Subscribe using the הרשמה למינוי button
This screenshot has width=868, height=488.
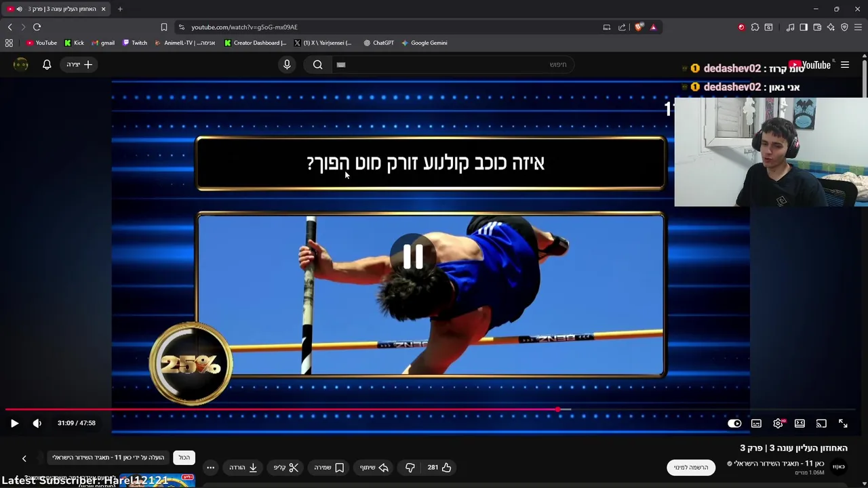coord(691,467)
